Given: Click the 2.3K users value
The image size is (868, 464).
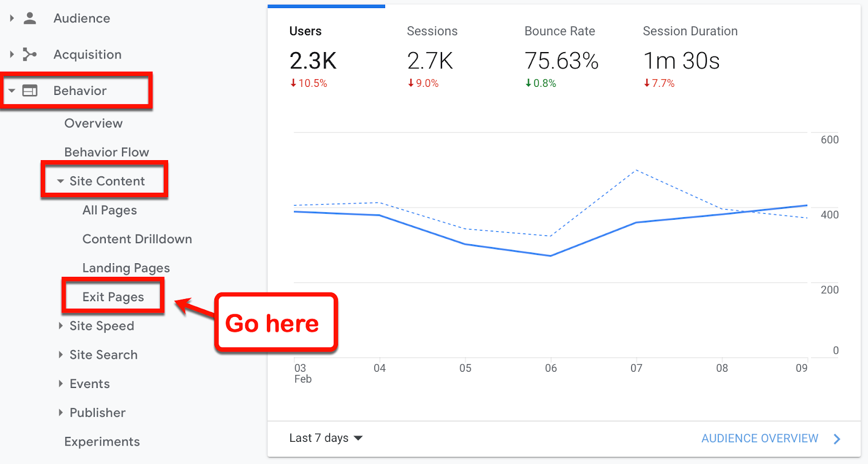Looking at the screenshot, I should pyautogui.click(x=313, y=61).
